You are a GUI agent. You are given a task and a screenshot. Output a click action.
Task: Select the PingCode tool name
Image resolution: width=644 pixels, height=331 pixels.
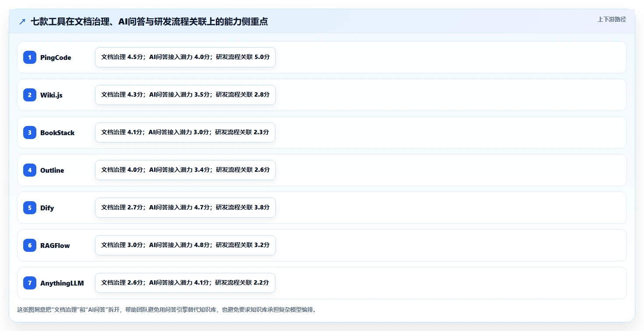point(56,58)
